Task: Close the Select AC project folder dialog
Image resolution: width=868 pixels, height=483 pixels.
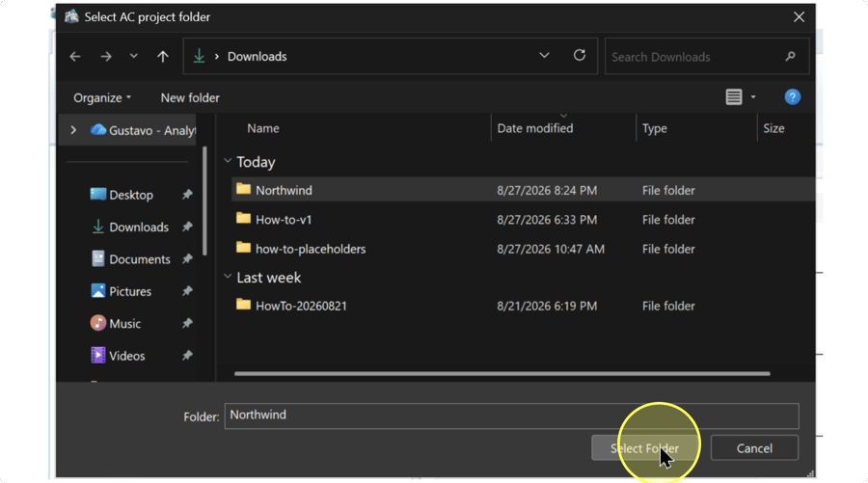Action: [799, 17]
